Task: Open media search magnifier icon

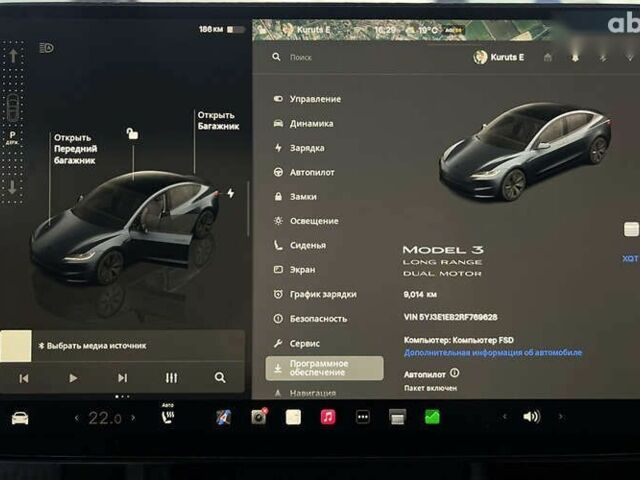Action: (220, 378)
